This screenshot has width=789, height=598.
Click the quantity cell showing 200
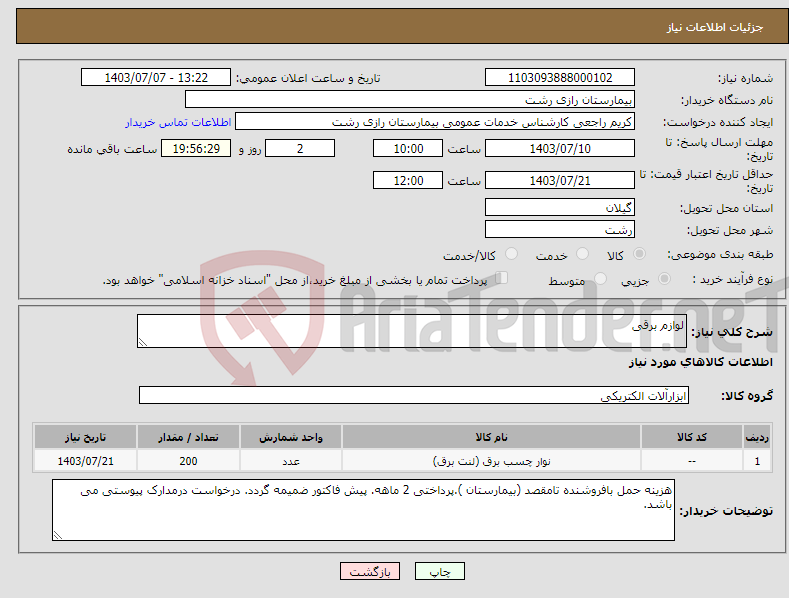(188, 461)
